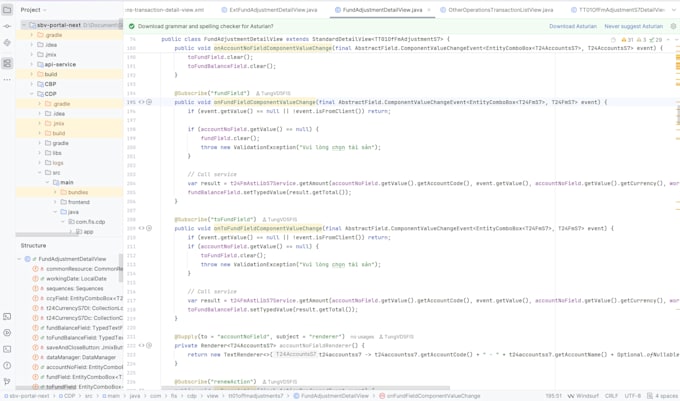Open Windsurf status bar widget
This screenshot has width=680, height=401.
(x=583, y=396)
